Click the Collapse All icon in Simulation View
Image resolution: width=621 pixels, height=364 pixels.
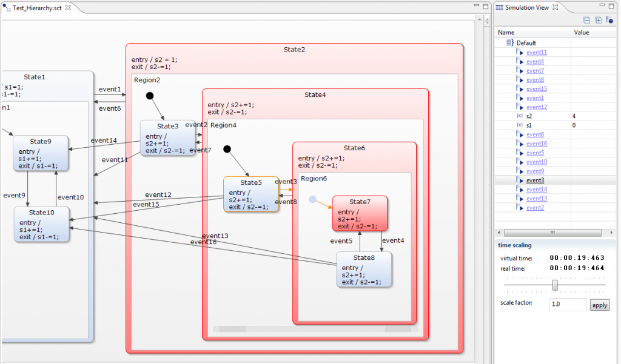pyautogui.click(x=586, y=20)
